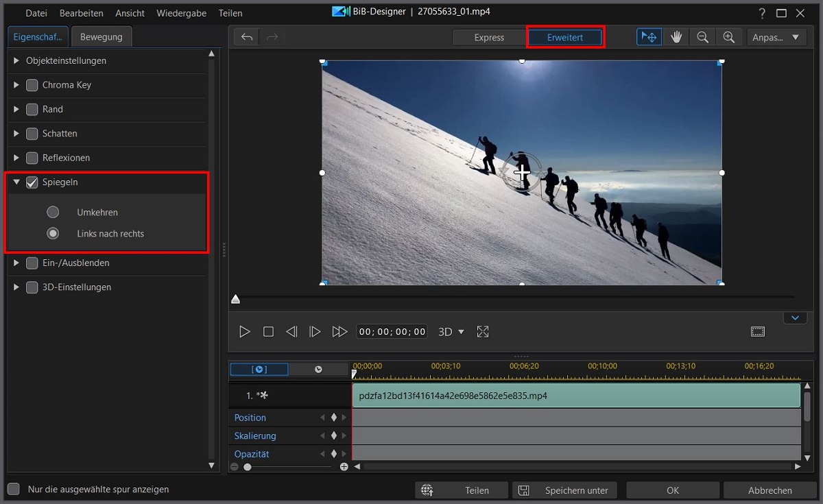The image size is (823, 504).
Task: Uncheck the Spiegeln checkbox
Action: 32,182
